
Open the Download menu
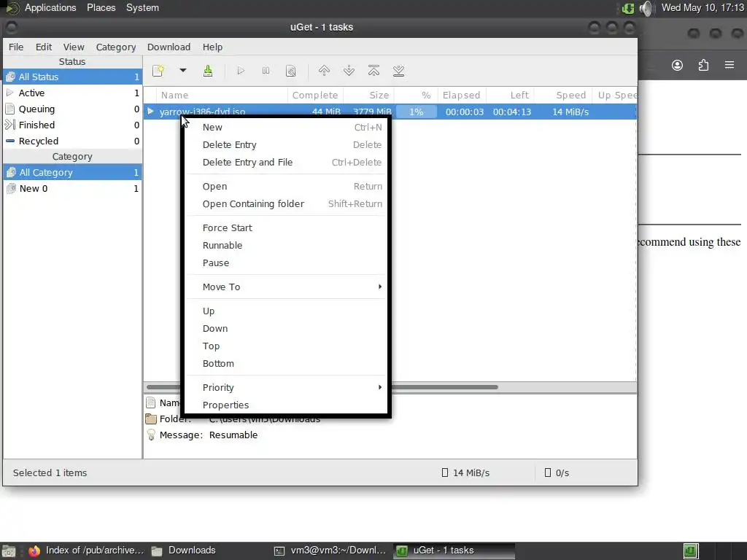[169, 47]
